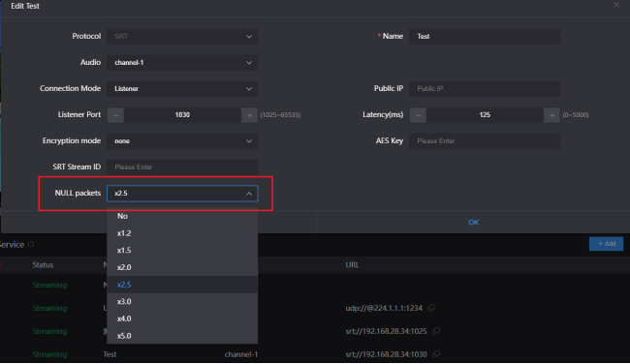Choose the highlighted x2.5 option

tap(182, 285)
